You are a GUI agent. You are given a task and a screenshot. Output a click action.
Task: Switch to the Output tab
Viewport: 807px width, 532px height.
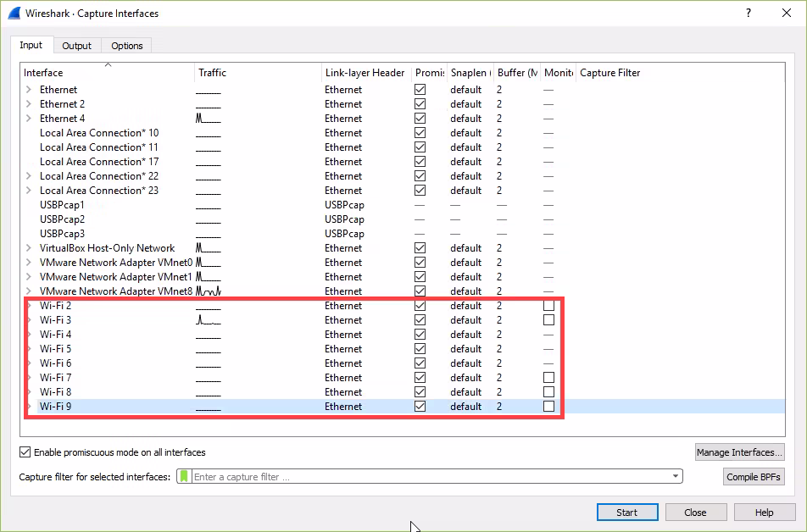pos(76,46)
